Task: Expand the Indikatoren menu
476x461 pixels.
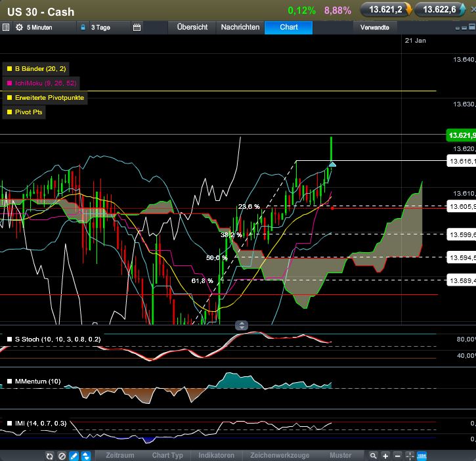Action: tap(218, 455)
